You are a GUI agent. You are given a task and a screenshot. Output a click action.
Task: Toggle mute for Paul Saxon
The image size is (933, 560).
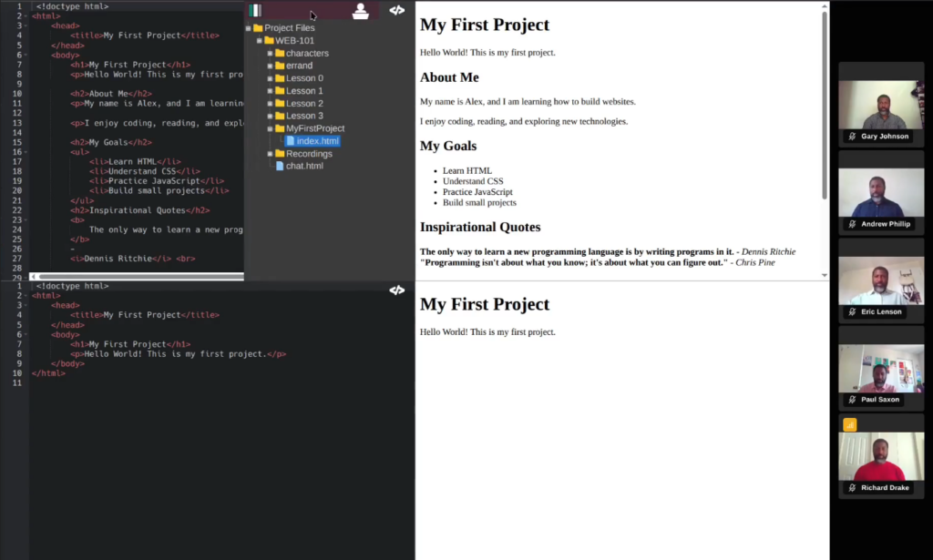[851, 399]
